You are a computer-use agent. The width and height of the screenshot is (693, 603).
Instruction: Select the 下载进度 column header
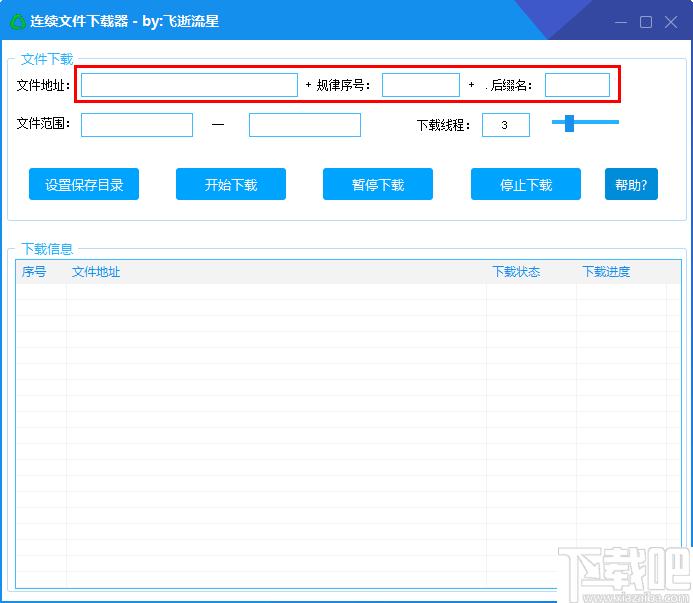(606, 272)
